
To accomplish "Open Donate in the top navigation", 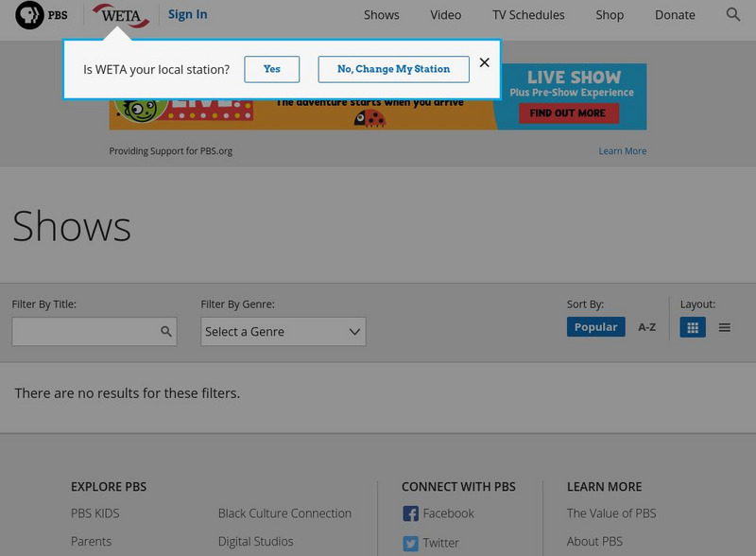I will [x=675, y=15].
